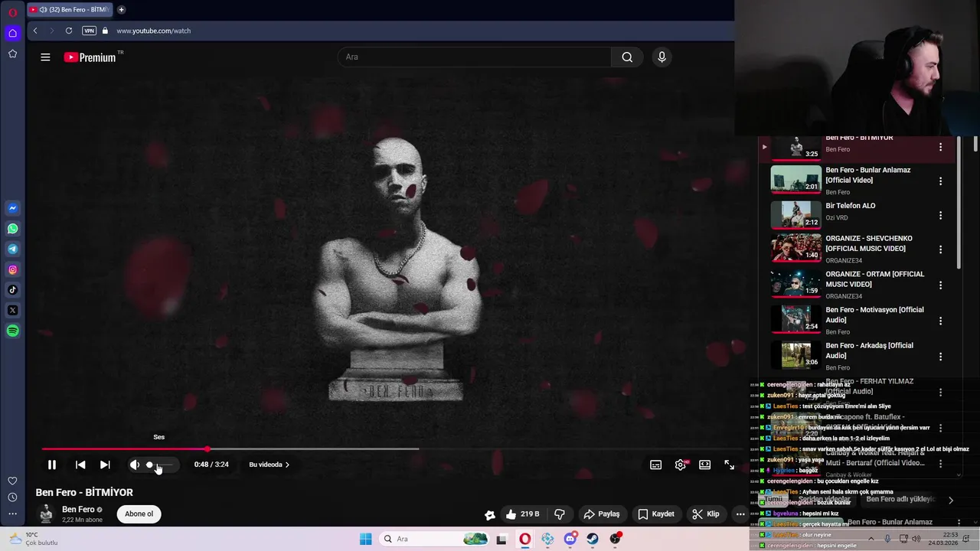Open options for 'Bir Telefon ALO' item
This screenshot has height=551, width=980.
click(x=940, y=217)
